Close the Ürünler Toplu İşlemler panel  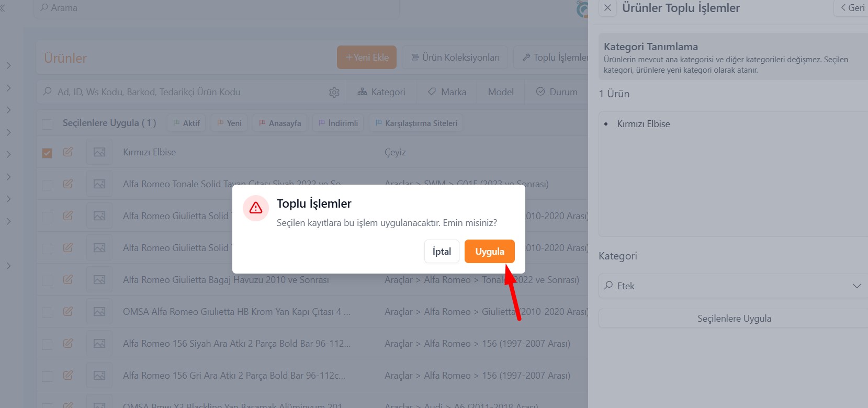[607, 8]
